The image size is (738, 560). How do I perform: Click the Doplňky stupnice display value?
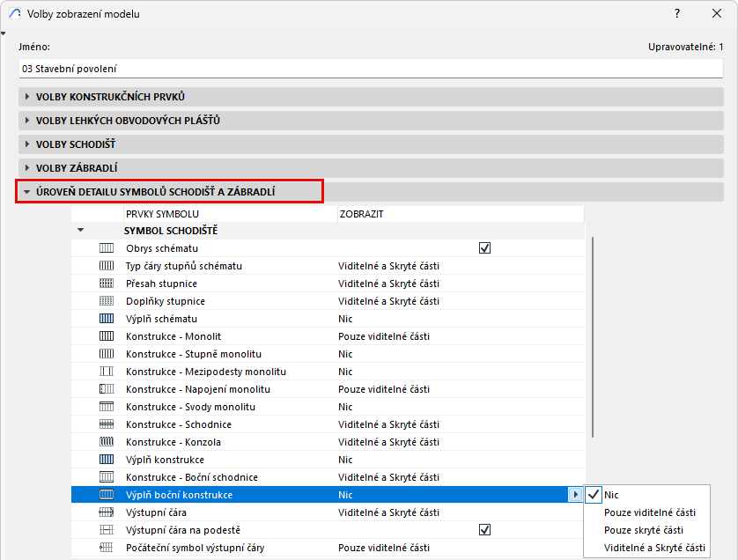tap(388, 301)
